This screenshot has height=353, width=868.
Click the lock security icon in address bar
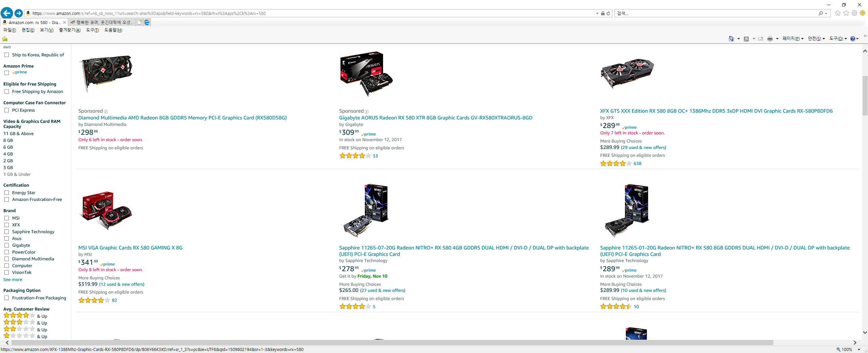pyautogui.click(x=603, y=13)
